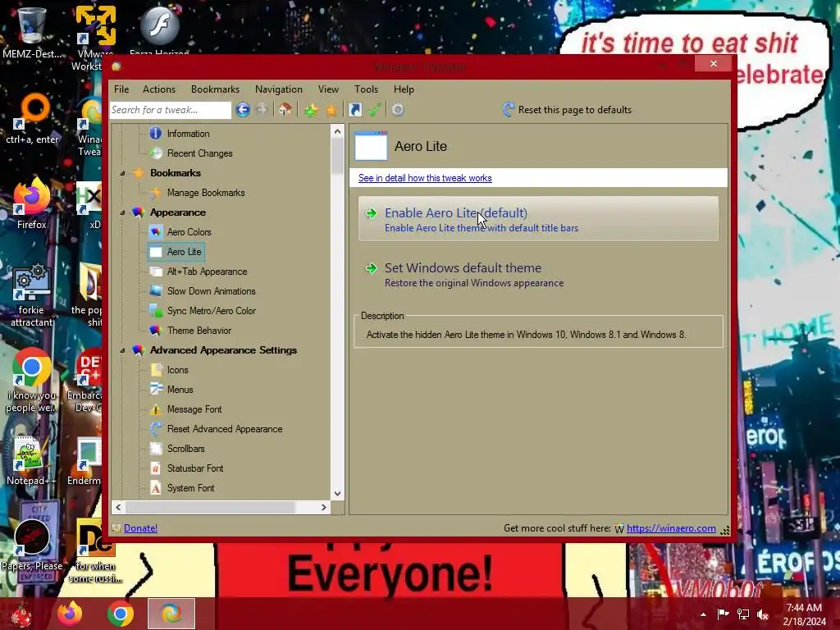Click Winaero Tweaker taskbar button
This screenshot has height=630, width=840.
pyautogui.click(x=171, y=614)
